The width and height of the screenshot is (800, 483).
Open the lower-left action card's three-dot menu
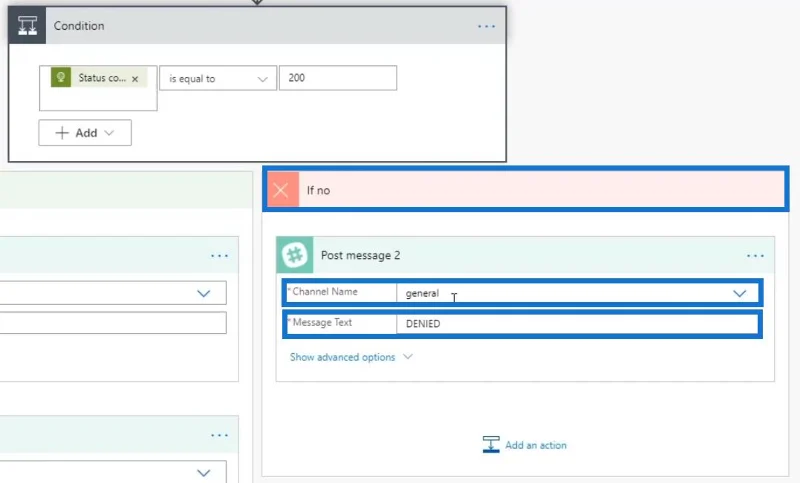pyautogui.click(x=219, y=435)
